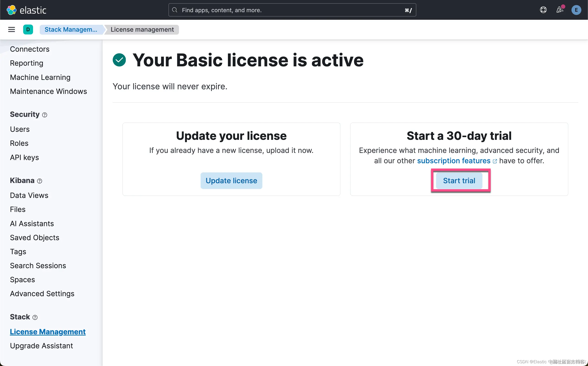Open the hamburger navigation menu
588x366 pixels.
point(11,30)
